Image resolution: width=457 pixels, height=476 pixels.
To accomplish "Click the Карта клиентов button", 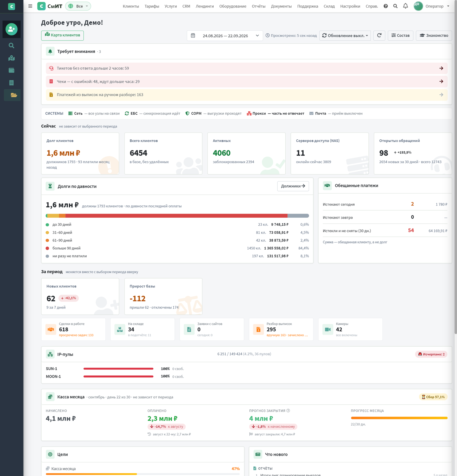I will [63, 35].
